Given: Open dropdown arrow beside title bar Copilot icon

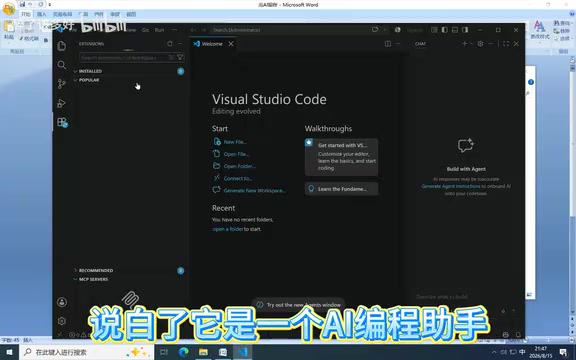Looking at the screenshot, I should pos(385,30).
